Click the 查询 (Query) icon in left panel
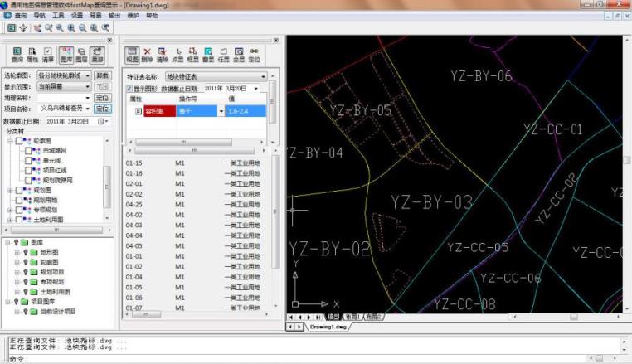632x364 pixels. 17,55
